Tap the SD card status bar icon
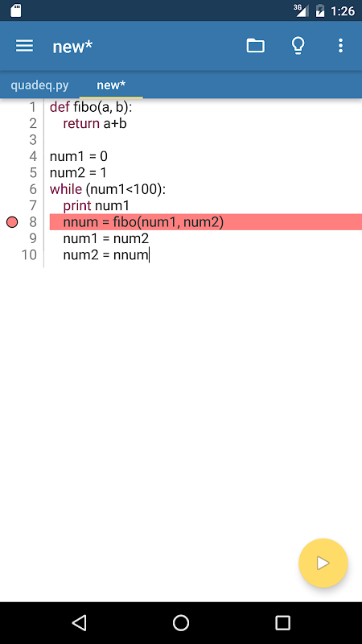Image resolution: width=362 pixels, height=644 pixels. pyautogui.click(x=15, y=10)
